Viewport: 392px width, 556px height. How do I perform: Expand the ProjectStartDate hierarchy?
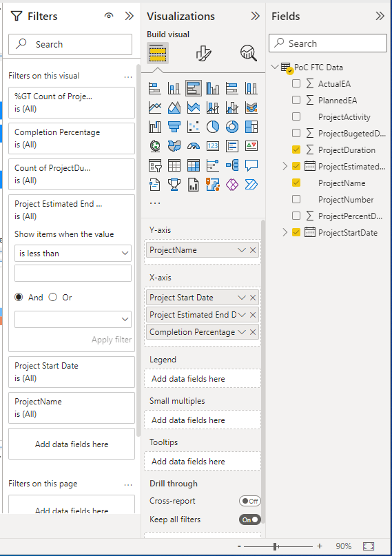tap(285, 232)
